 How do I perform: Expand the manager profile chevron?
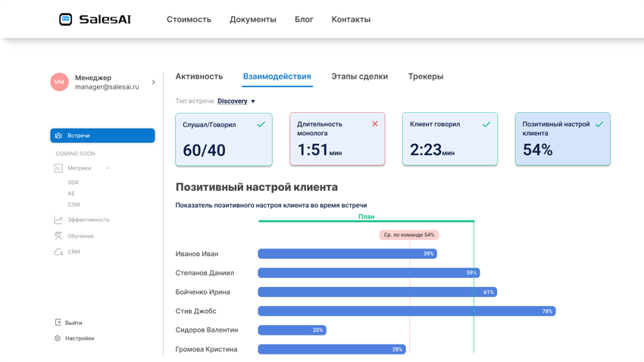pos(154,82)
